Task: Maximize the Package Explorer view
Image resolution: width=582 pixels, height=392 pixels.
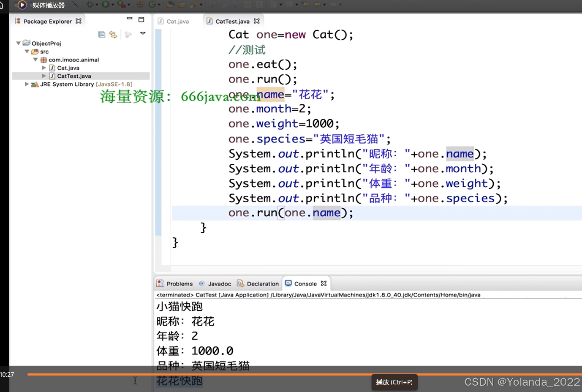Action: tap(141, 19)
